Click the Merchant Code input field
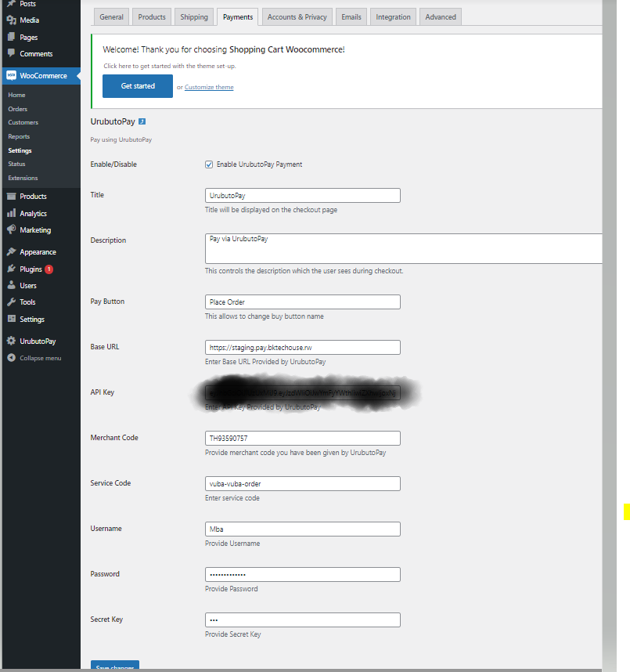The height and width of the screenshot is (672, 630). click(x=303, y=438)
